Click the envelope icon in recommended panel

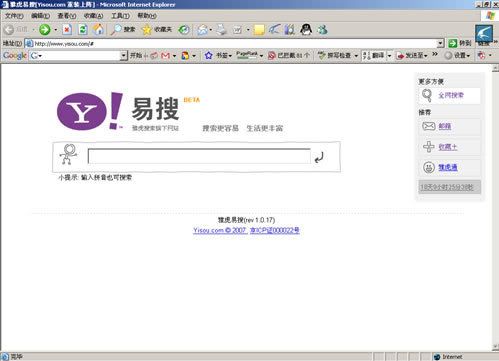click(429, 126)
